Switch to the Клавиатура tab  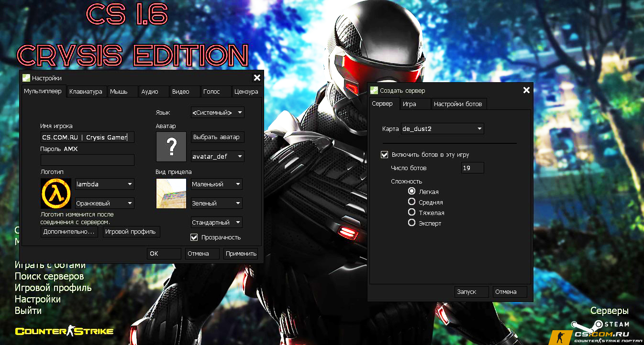click(x=86, y=91)
